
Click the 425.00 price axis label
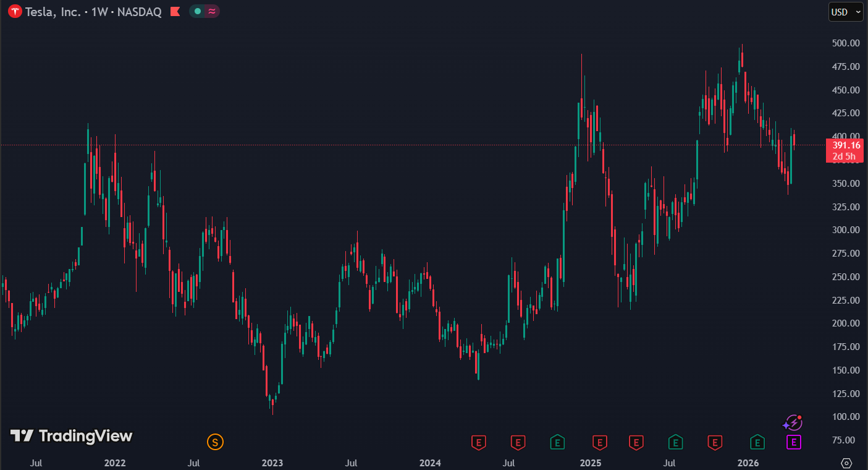click(846, 113)
